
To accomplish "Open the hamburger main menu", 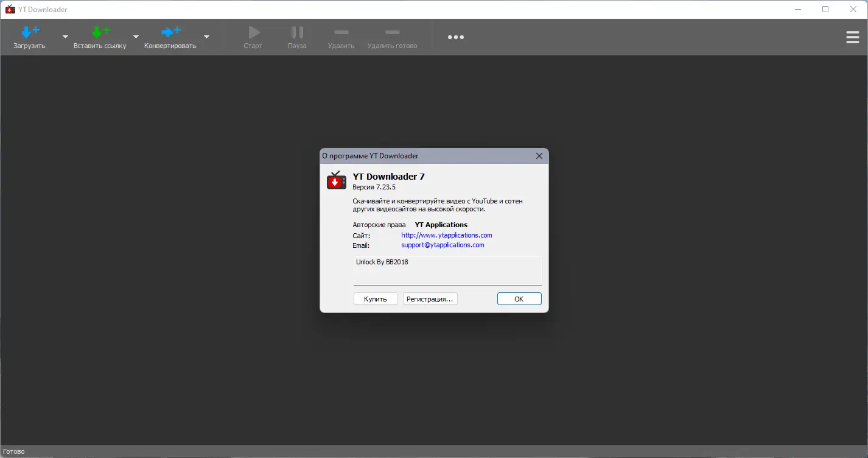I will [x=853, y=37].
